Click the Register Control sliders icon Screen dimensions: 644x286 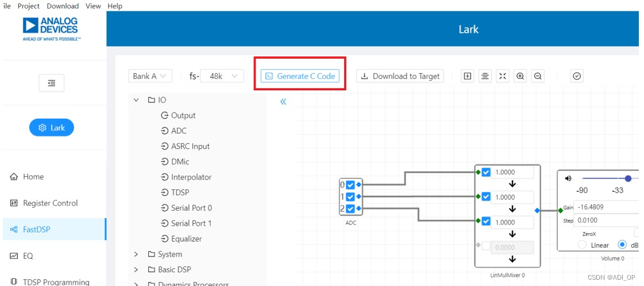coord(14,203)
